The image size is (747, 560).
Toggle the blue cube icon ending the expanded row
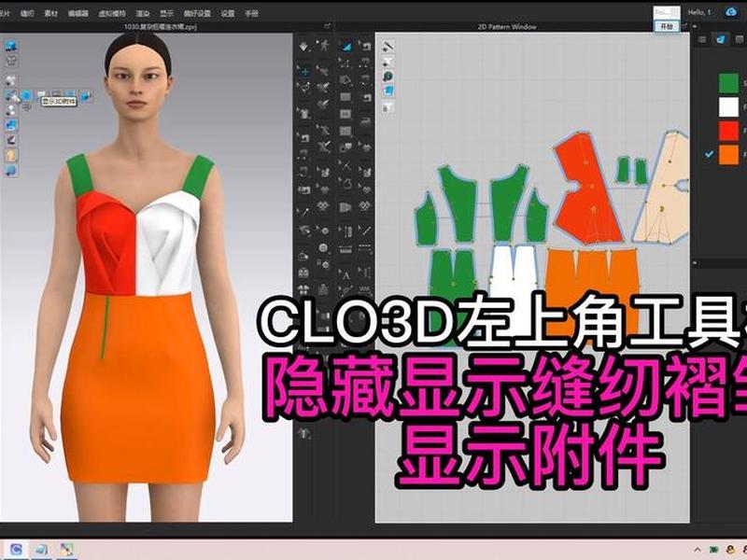point(86,96)
